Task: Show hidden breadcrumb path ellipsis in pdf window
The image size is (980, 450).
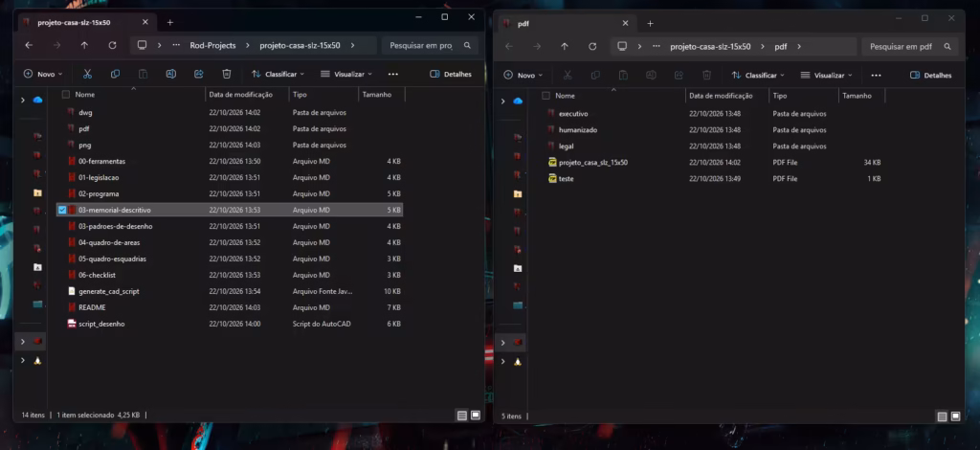Action: [657, 46]
